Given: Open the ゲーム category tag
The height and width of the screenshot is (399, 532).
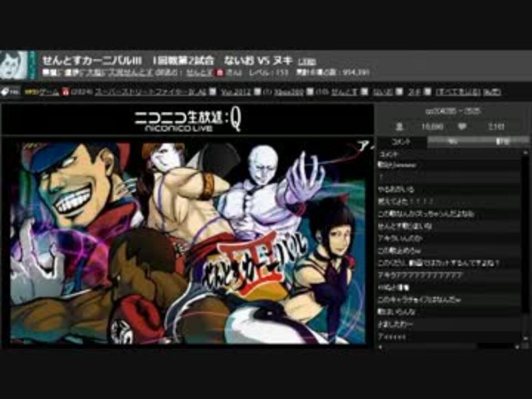Looking at the screenshot, I should pyautogui.click(x=49, y=92).
